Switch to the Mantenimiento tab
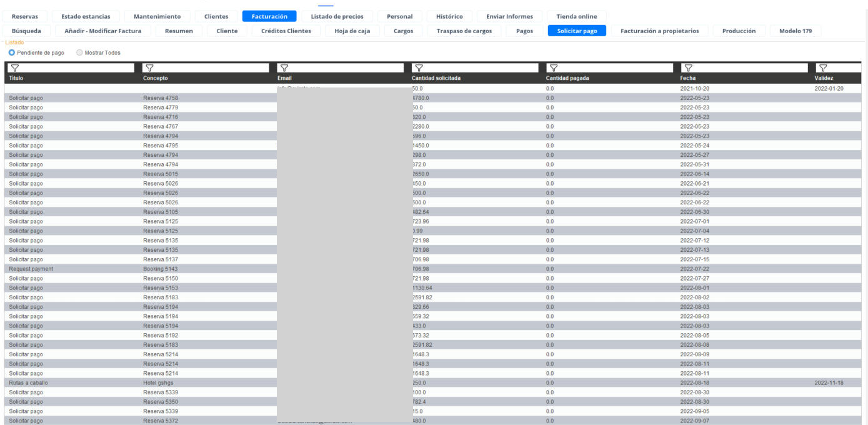This screenshot has width=868, height=425. 157,16
